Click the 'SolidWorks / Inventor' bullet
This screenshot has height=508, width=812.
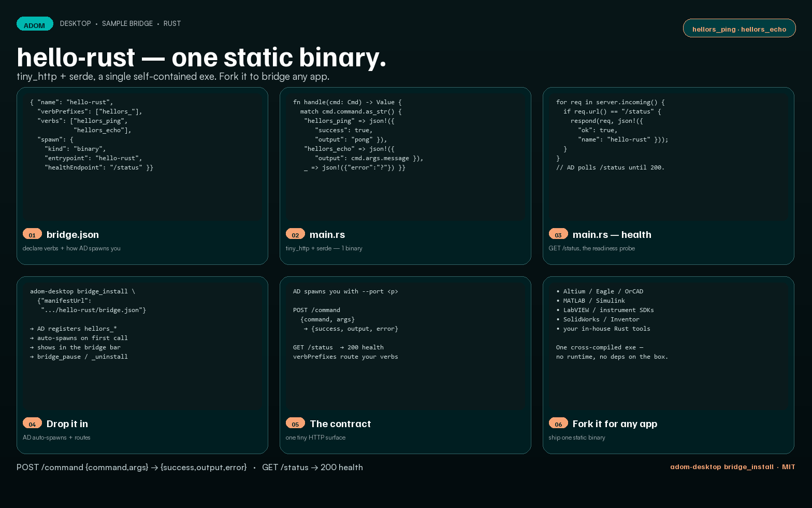598,319
